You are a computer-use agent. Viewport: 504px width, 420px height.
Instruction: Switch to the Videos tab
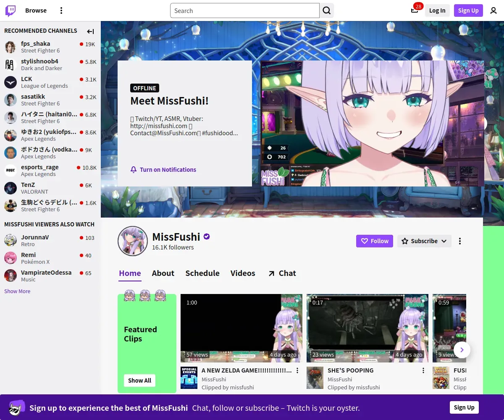243,273
